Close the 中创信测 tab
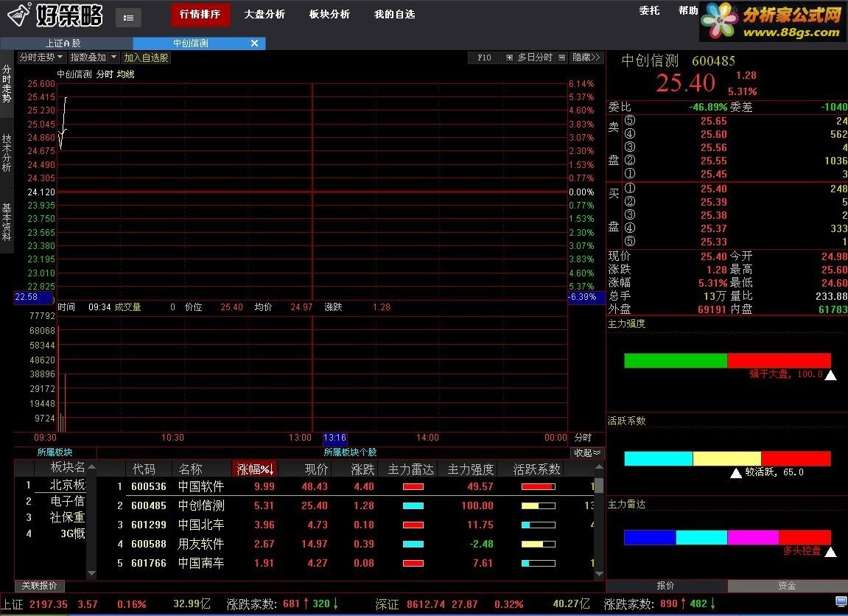The image size is (848, 616). tap(254, 43)
